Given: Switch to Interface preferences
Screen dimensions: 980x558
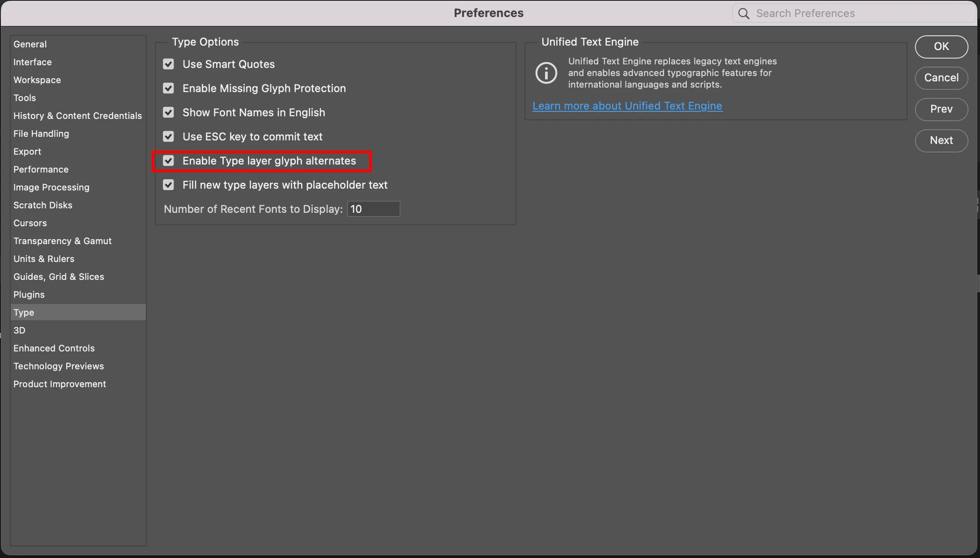Looking at the screenshot, I should pos(33,62).
